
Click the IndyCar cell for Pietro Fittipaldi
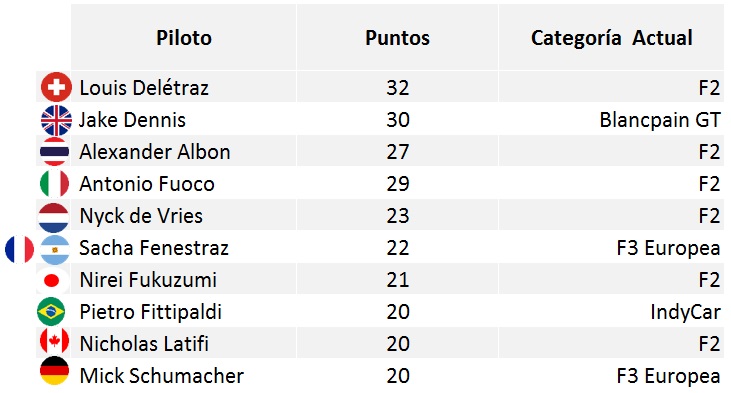(x=611, y=311)
